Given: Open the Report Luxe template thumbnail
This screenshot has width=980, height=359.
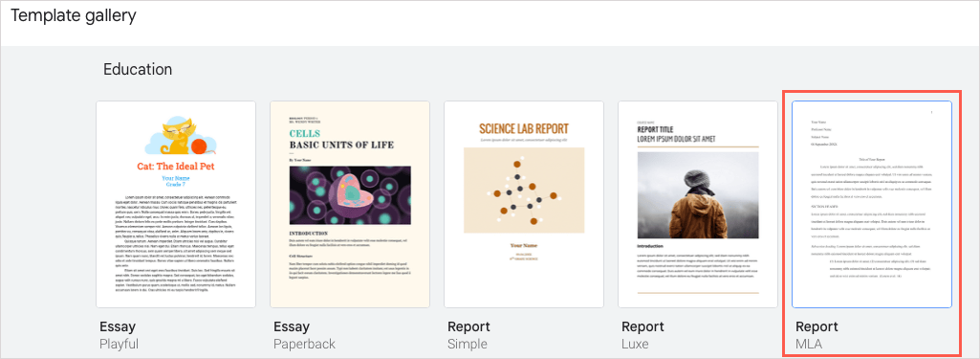Looking at the screenshot, I should click(x=698, y=204).
